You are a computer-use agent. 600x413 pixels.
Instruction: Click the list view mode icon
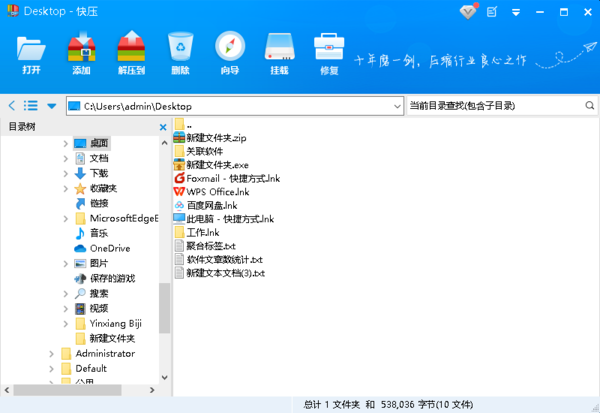click(31, 106)
